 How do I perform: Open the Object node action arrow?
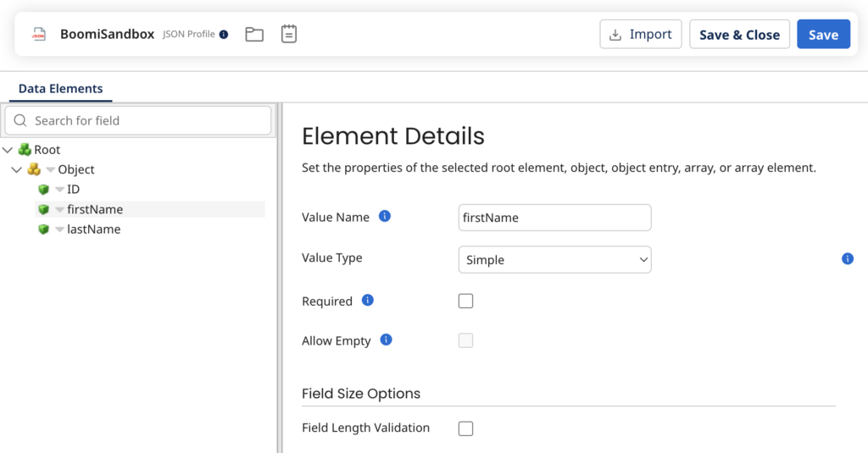50,170
